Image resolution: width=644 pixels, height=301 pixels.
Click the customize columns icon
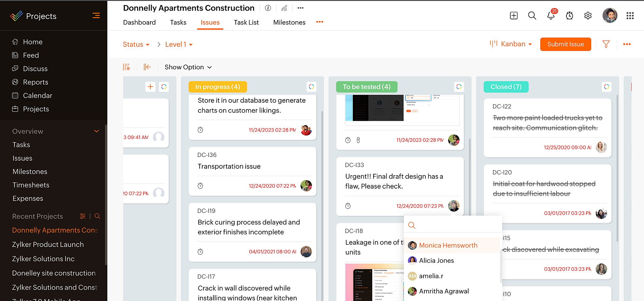(x=126, y=67)
